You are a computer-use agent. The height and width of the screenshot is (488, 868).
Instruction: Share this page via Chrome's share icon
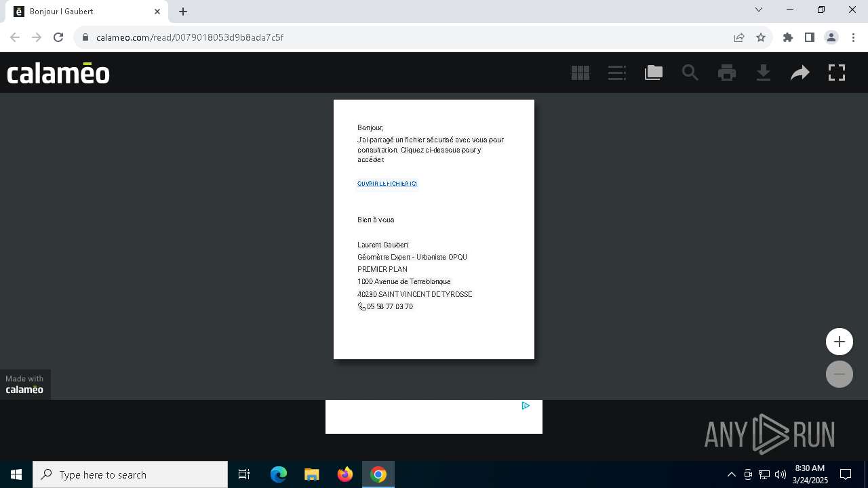point(739,37)
